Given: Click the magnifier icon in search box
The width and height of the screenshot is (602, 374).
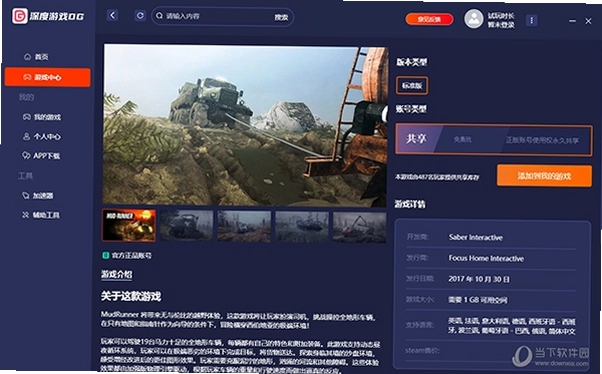Looking at the screenshot, I should 159,16.
